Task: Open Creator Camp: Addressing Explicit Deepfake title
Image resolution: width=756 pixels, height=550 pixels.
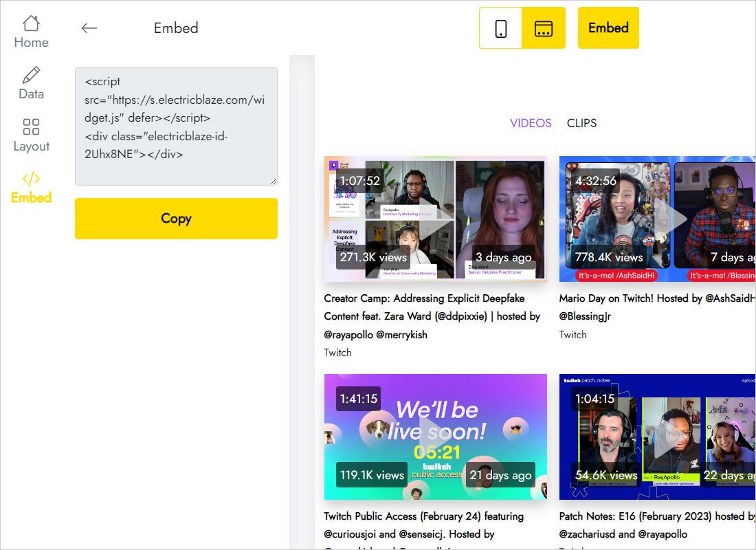Action: pyautogui.click(x=432, y=316)
